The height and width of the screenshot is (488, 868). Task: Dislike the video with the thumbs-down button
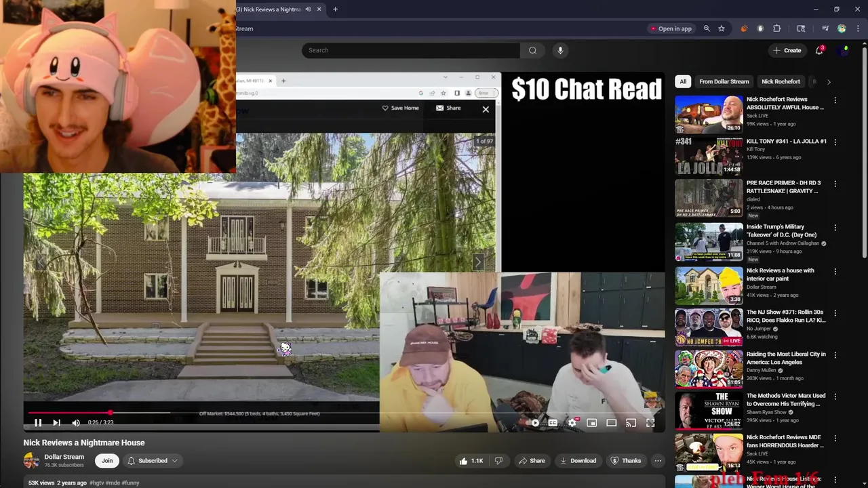pos(498,461)
